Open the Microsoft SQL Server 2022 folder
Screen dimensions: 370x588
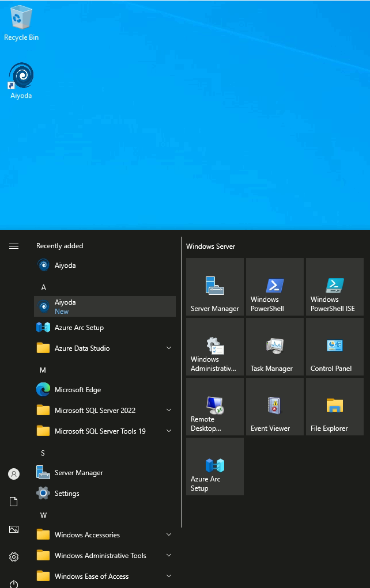tap(105, 410)
